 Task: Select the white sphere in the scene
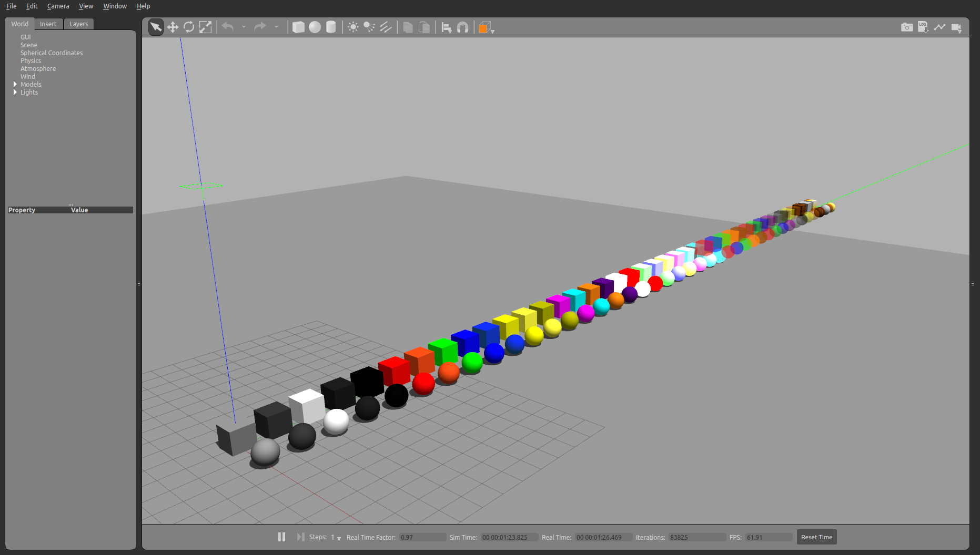[x=336, y=421]
